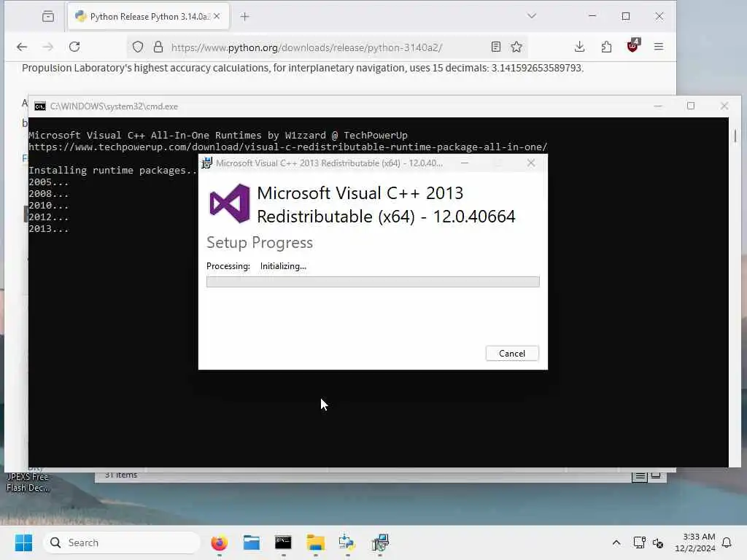Click the site security padlock icon
The width and height of the screenshot is (747, 560).
point(158,47)
